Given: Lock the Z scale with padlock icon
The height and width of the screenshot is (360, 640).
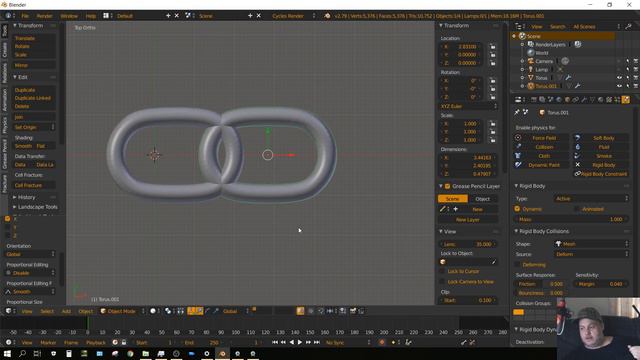Looking at the screenshot, I should pos(493,140).
